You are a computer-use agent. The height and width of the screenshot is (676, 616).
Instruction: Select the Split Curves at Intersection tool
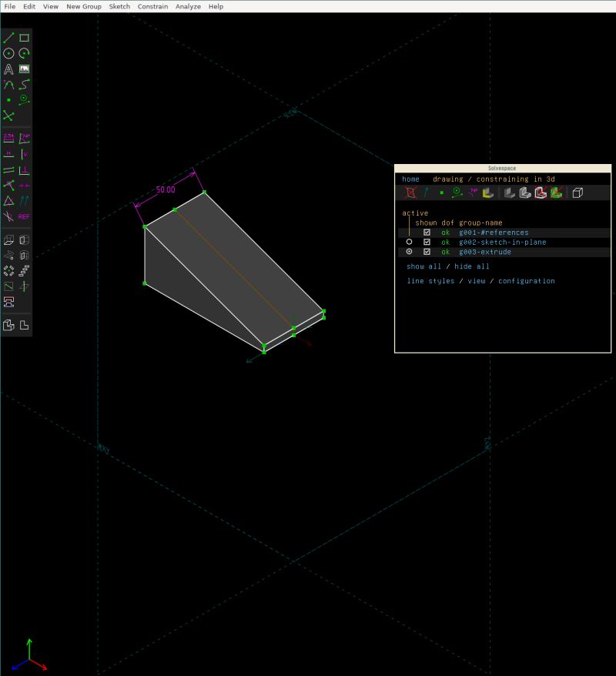8,115
